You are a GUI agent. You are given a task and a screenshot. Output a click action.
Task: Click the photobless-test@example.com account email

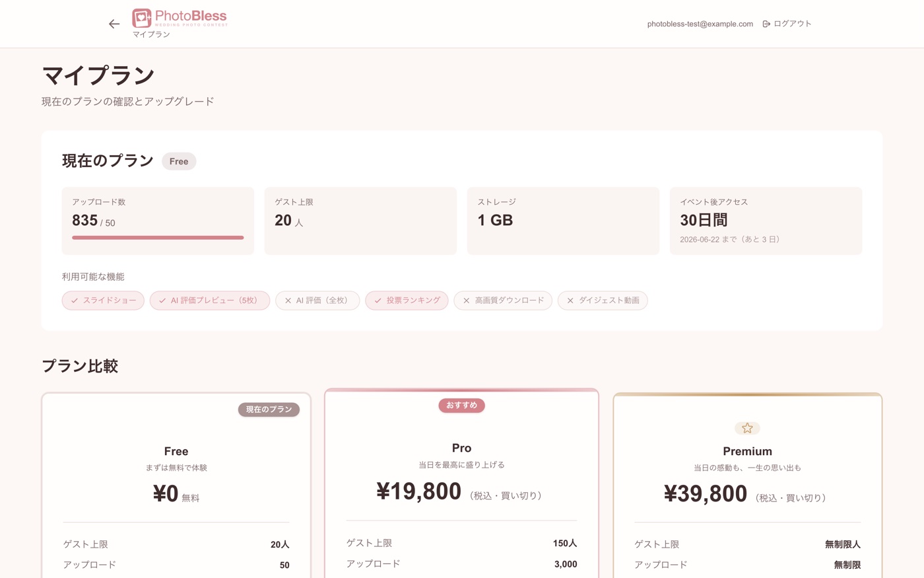(x=700, y=24)
